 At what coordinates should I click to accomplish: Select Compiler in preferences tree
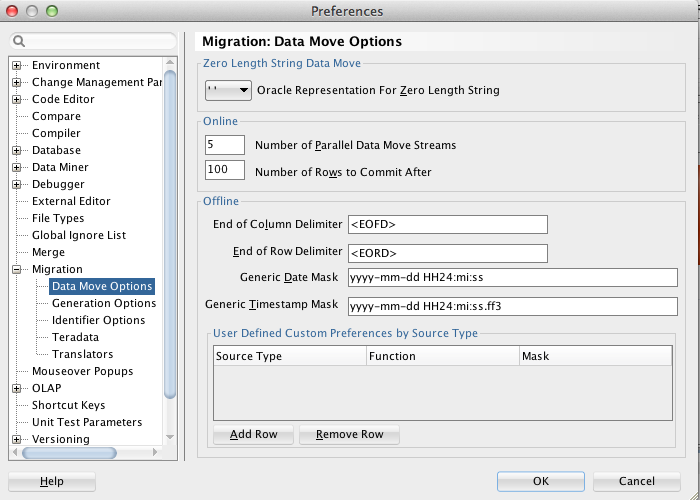[x=56, y=133]
